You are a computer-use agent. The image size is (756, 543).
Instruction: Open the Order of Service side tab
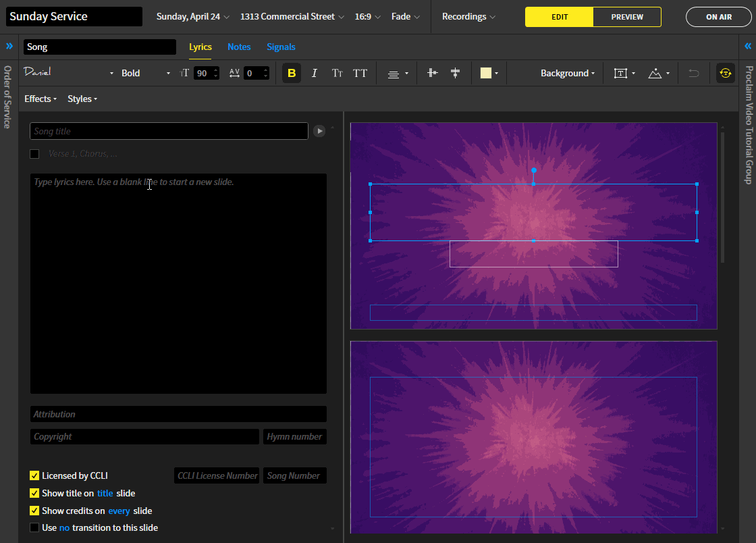7,97
